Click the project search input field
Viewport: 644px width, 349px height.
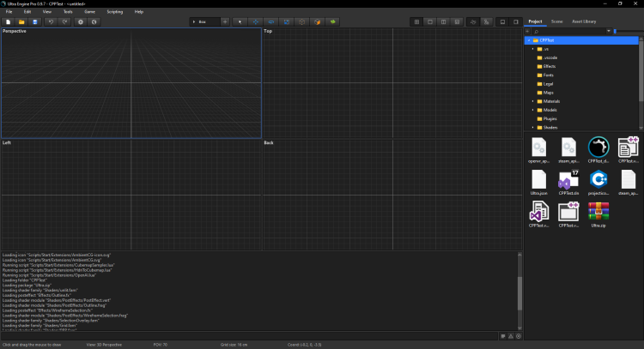(x=571, y=31)
